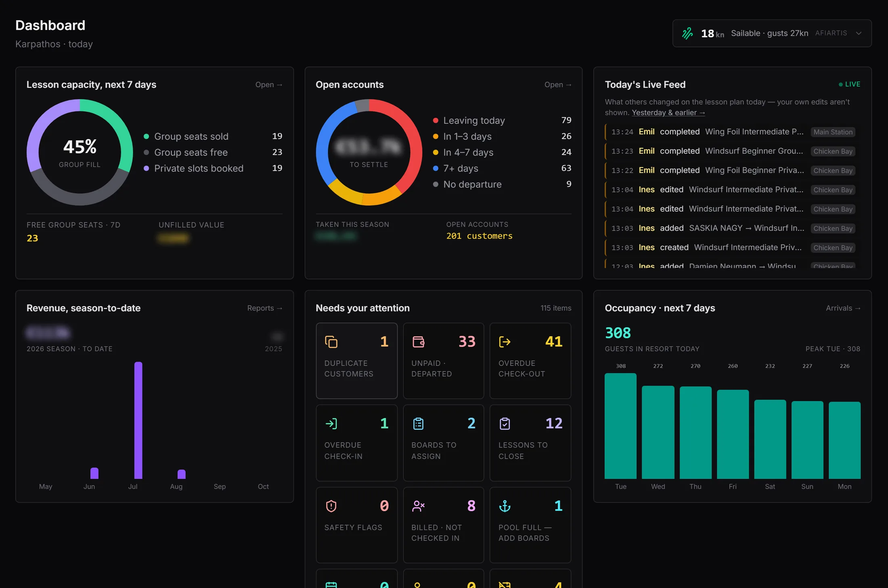
Task: Open the Billed Not Checked In card
Action: point(444,525)
